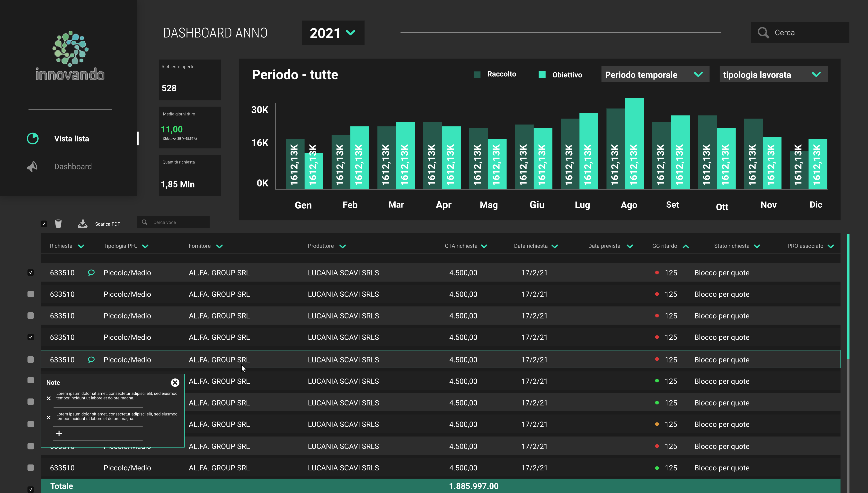Open the comment bubble in first table row
The image size is (868, 493).
pos(91,273)
